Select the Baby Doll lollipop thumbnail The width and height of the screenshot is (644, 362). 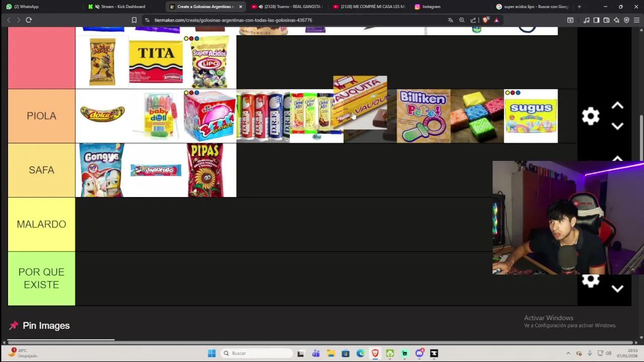pos(156,116)
